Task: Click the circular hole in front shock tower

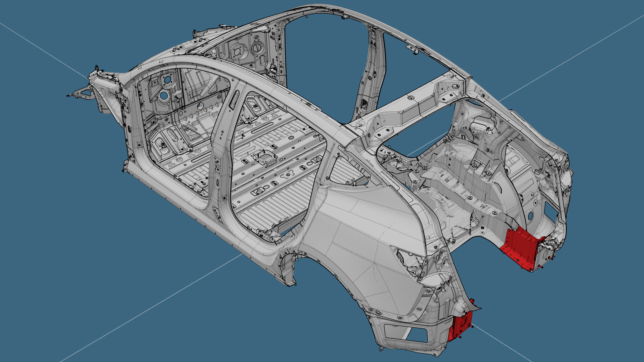Action: (x=164, y=96)
